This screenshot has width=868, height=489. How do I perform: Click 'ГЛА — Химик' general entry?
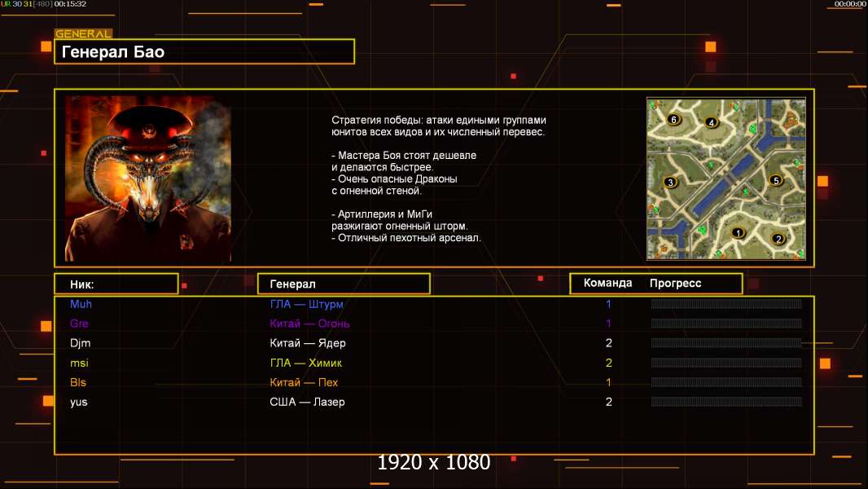305,363
